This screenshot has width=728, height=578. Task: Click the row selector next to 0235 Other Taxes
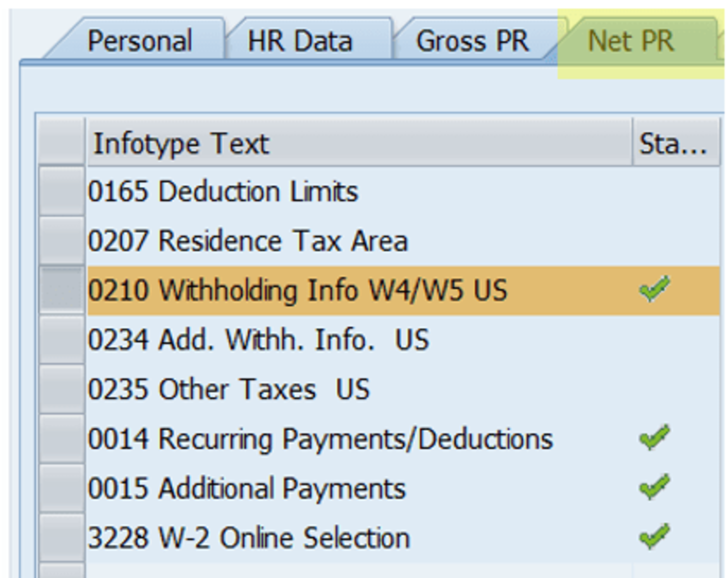pos(62,388)
